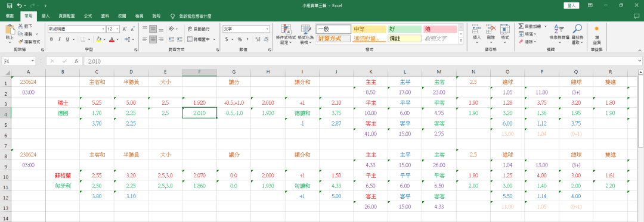
Task: Apply the percent style (%) format
Action: click(239, 39)
